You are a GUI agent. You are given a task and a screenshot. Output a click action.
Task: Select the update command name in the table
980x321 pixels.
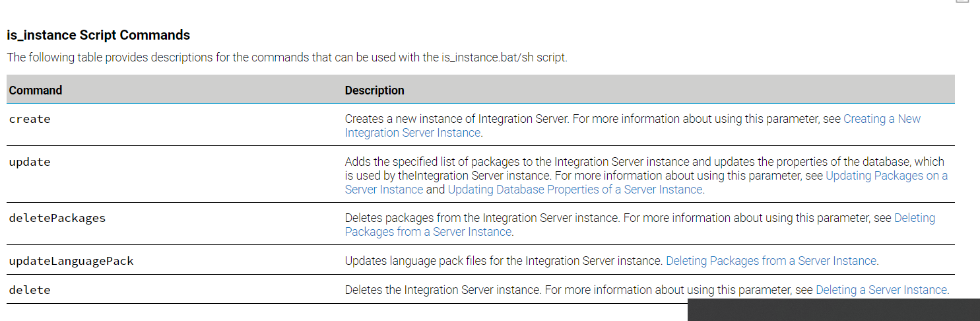(x=30, y=162)
